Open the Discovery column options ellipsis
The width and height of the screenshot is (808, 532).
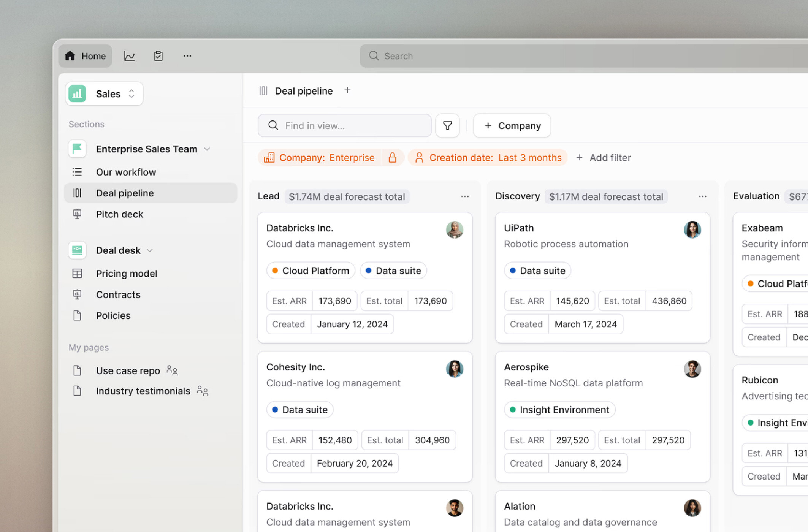[702, 196]
